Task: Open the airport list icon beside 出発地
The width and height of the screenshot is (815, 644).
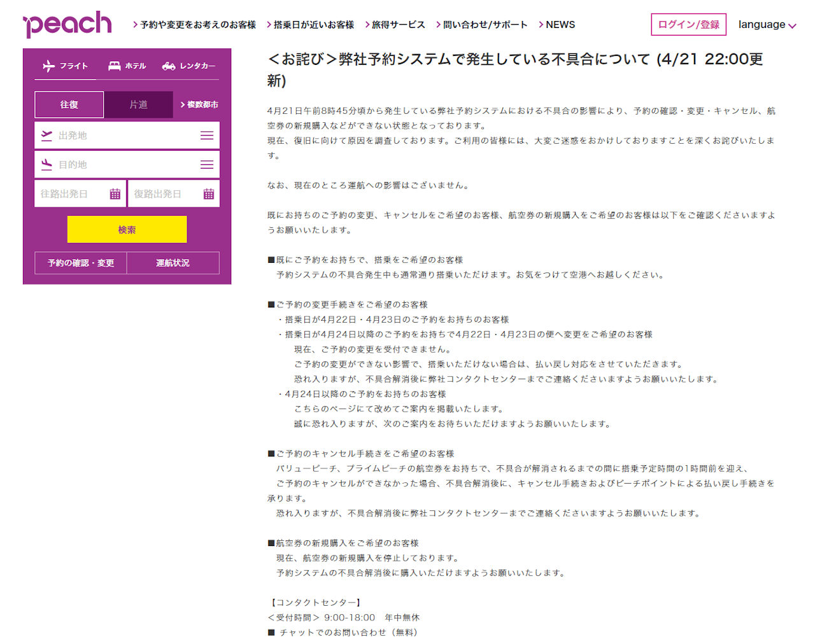Action: [x=206, y=134]
